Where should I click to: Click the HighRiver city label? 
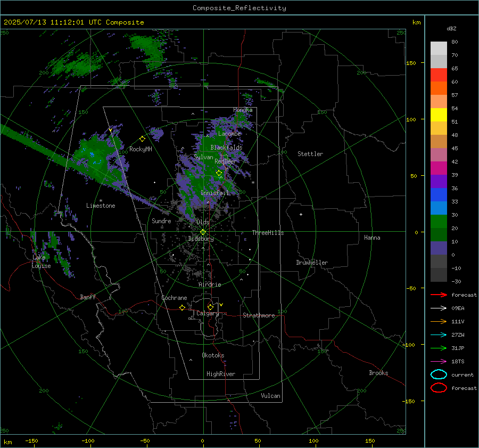[221, 374]
